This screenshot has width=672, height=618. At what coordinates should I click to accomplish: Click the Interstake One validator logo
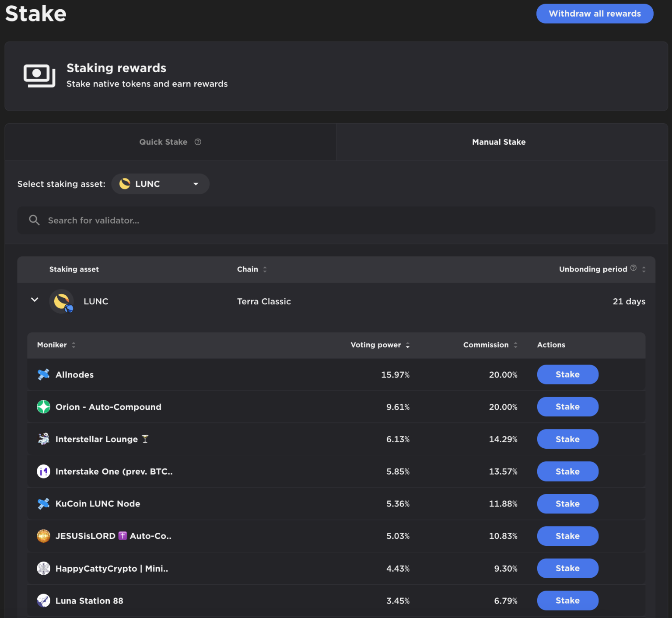tap(43, 471)
